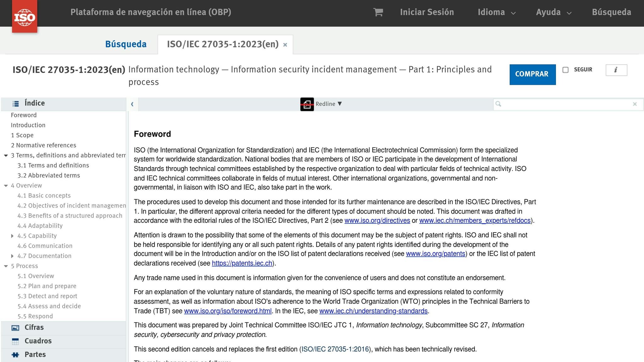Expand the 4.5 Capability node
Viewport: 644px width, 362px height.
[x=12, y=236]
